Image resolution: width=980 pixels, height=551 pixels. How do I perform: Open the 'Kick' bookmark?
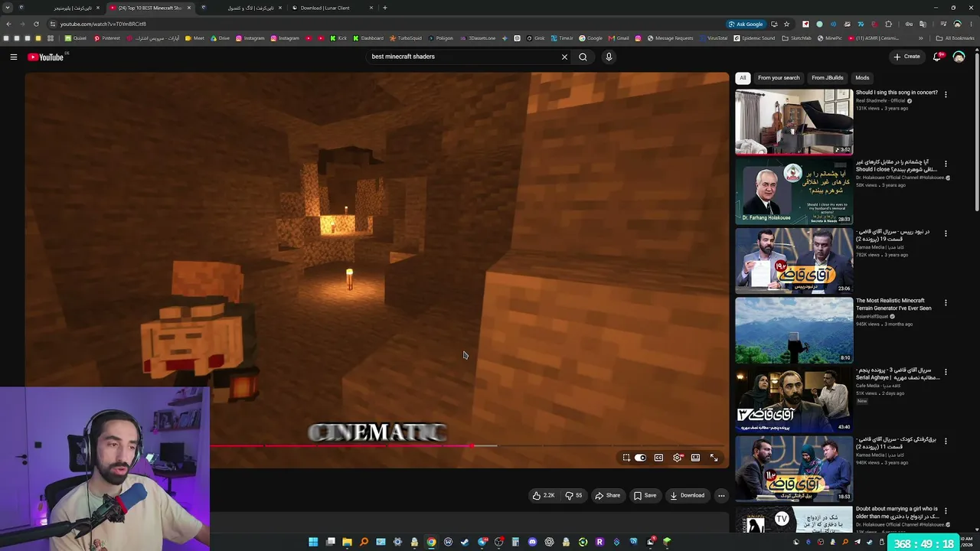click(x=338, y=38)
